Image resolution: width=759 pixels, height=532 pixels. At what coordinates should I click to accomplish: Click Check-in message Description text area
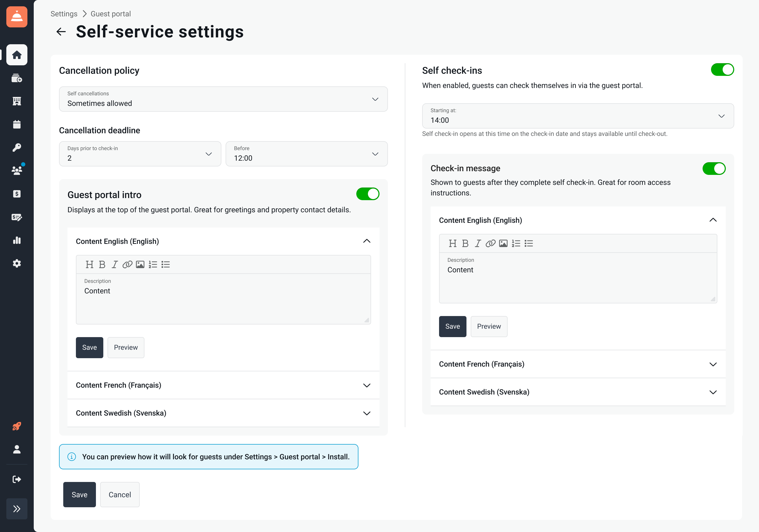[578, 278]
